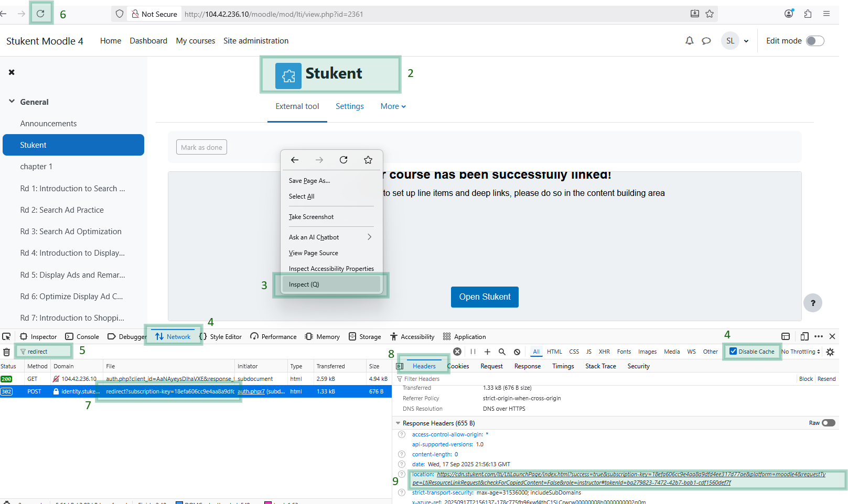Viewport: 848px width, 504px height.
Task: Switch to the Console devtools tab
Action: tap(82, 336)
